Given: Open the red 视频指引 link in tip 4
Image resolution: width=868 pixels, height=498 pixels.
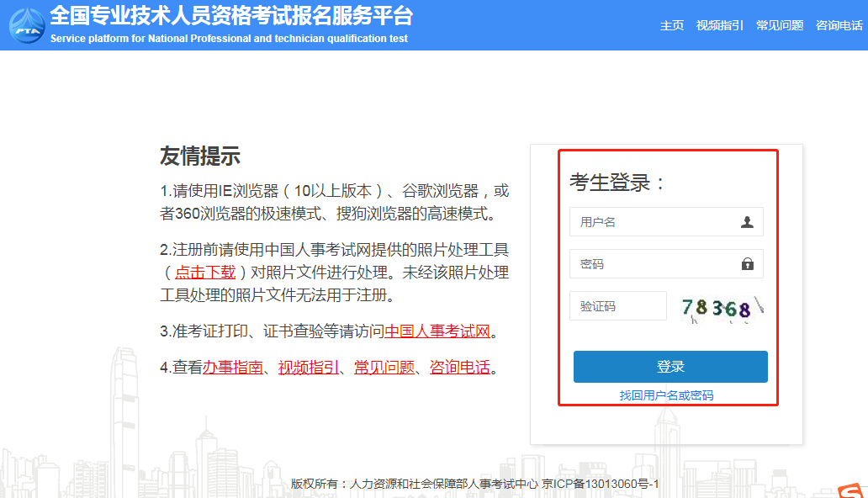Looking at the screenshot, I should [x=308, y=368].
